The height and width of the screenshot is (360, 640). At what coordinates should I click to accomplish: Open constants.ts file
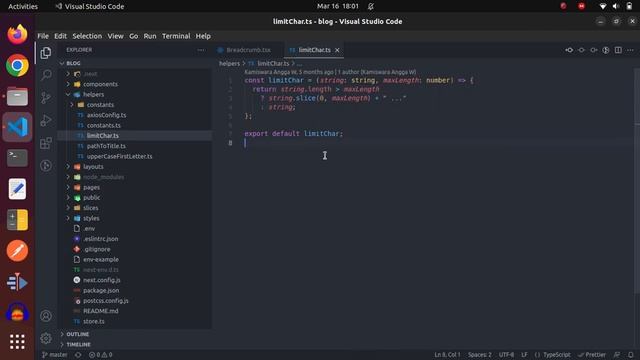(x=104, y=125)
